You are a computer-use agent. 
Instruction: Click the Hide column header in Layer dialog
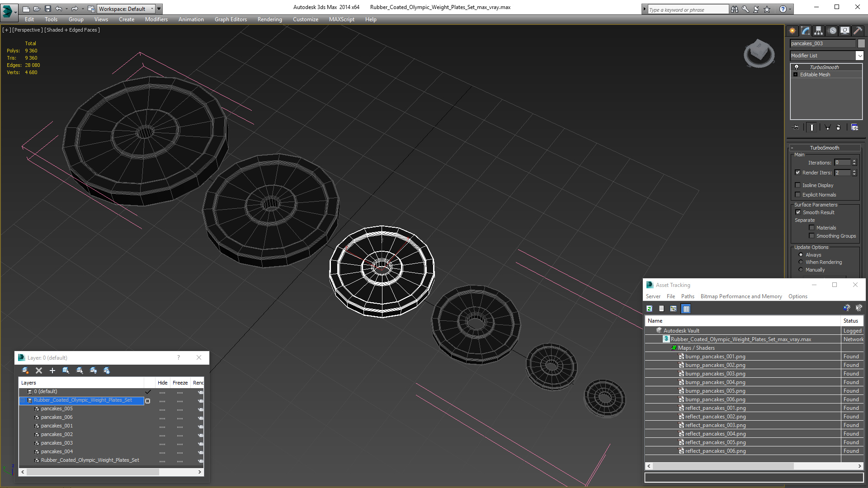[x=162, y=383]
